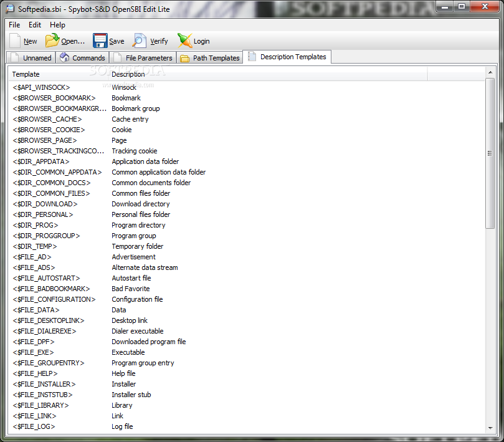Viewport: 504px width, 442px height.
Task: Click the scrollbar up arrow
Action: (490, 72)
